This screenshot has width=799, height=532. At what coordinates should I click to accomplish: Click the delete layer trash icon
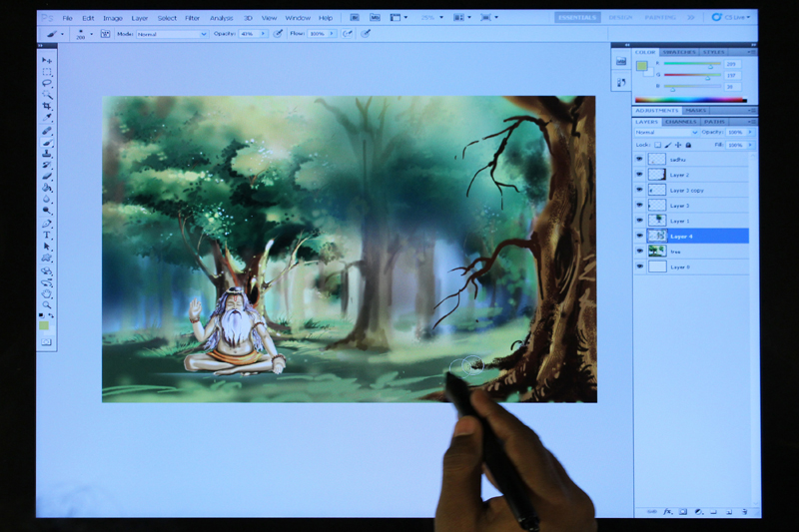tap(744, 511)
